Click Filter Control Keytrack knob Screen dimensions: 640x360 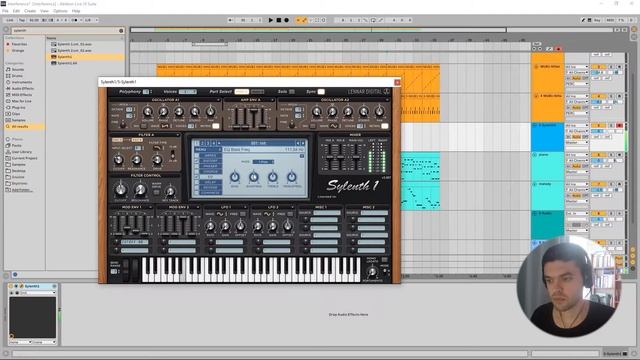(170, 191)
